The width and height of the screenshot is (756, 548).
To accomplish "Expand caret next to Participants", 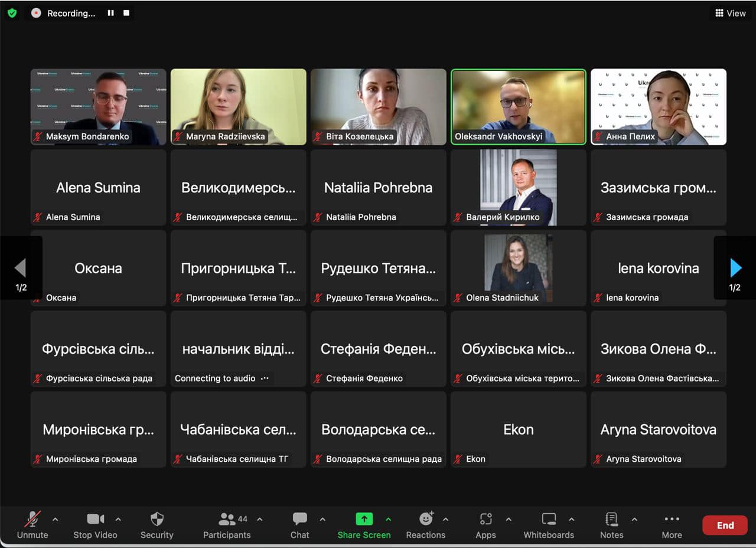I will (259, 520).
